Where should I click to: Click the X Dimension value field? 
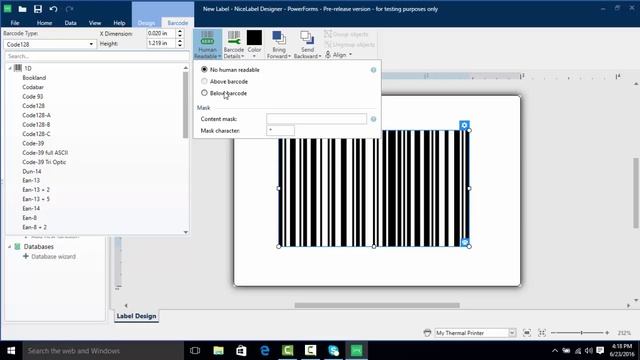[x=161, y=33]
